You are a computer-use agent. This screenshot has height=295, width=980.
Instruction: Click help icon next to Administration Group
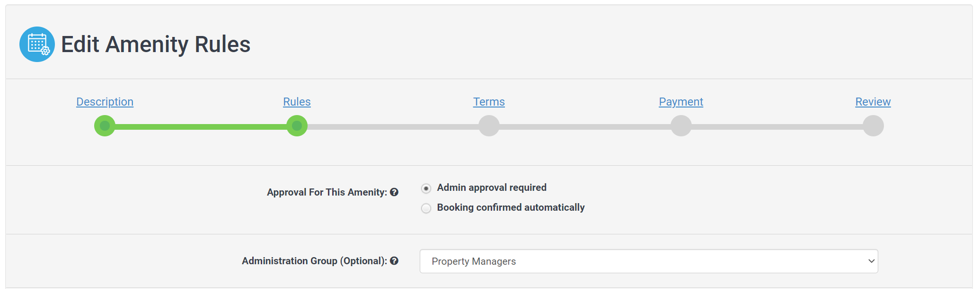394,261
